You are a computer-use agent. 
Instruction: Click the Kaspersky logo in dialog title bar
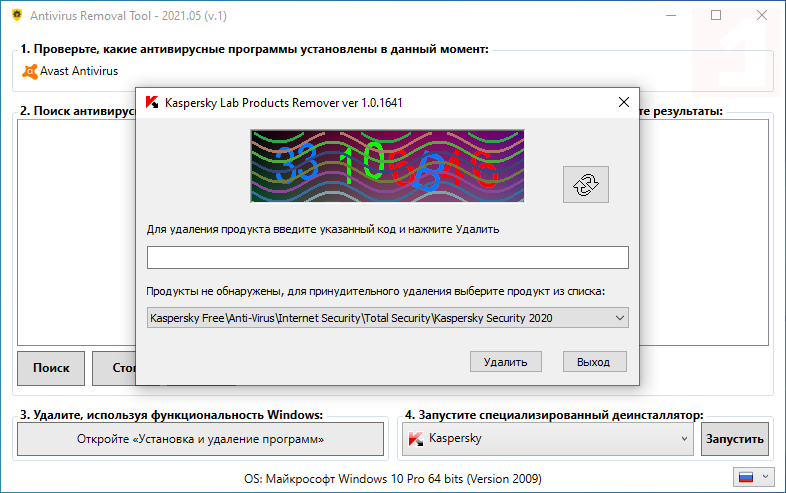(151, 102)
